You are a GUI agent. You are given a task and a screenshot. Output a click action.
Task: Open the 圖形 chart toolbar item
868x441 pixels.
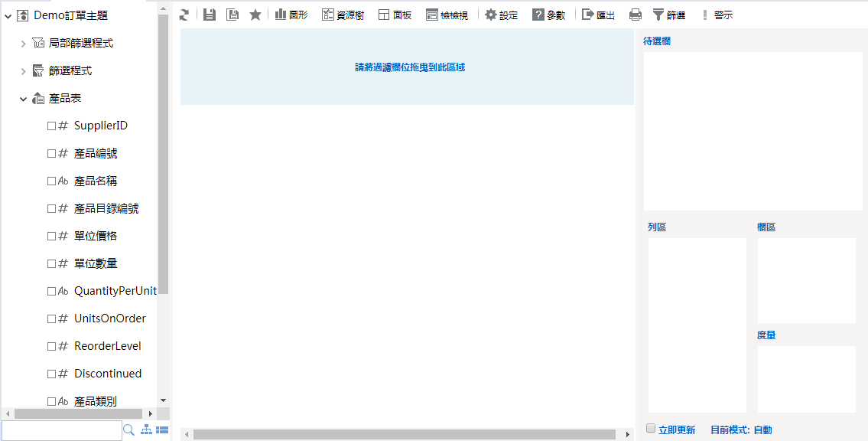(x=291, y=15)
